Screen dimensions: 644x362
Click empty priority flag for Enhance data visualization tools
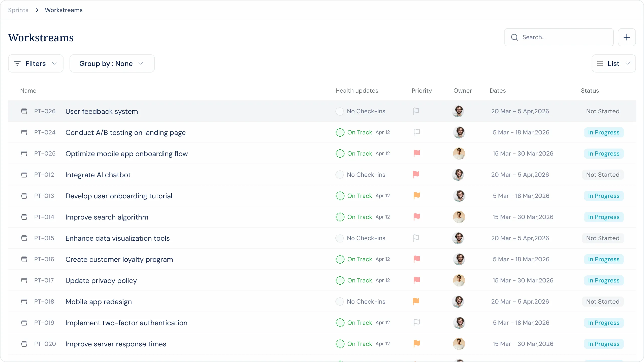pyautogui.click(x=416, y=238)
